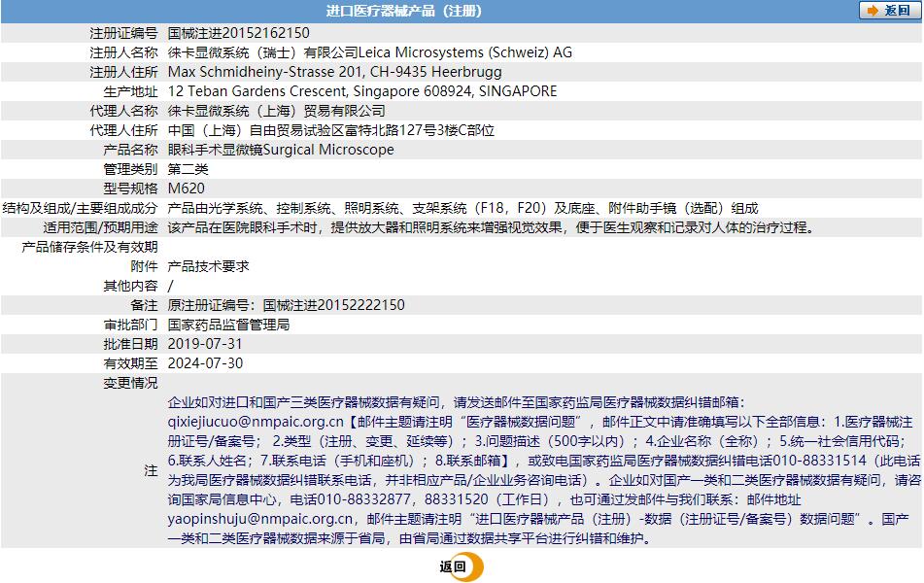Click the approving department 国家药品监督管理局
This screenshot has width=924, height=583.
pos(228,325)
